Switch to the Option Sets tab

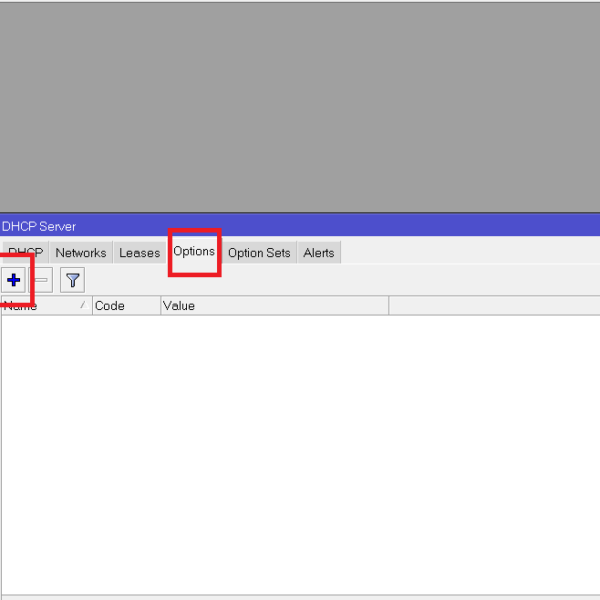pos(259,253)
